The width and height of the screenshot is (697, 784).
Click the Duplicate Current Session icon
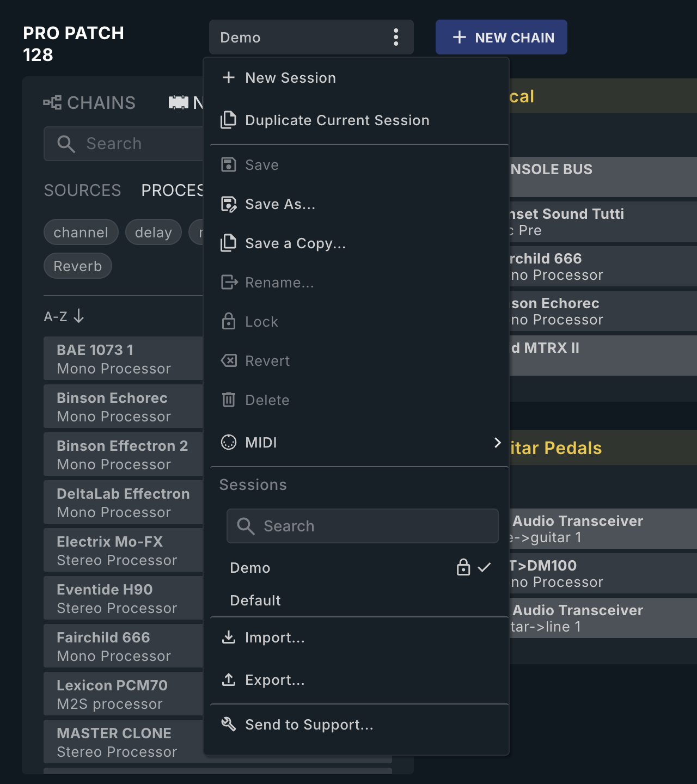click(x=229, y=120)
